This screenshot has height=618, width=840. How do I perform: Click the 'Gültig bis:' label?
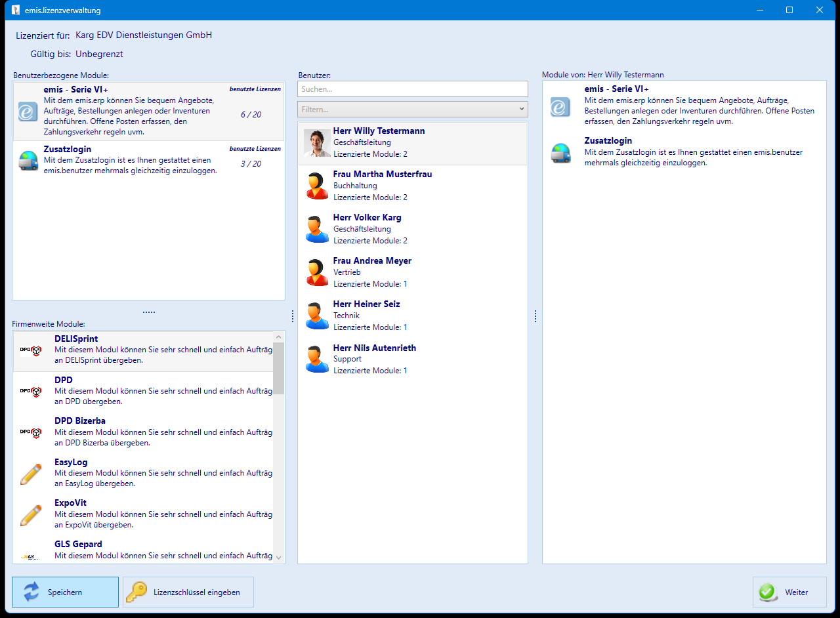pyautogui.click(x=51, y=54)
